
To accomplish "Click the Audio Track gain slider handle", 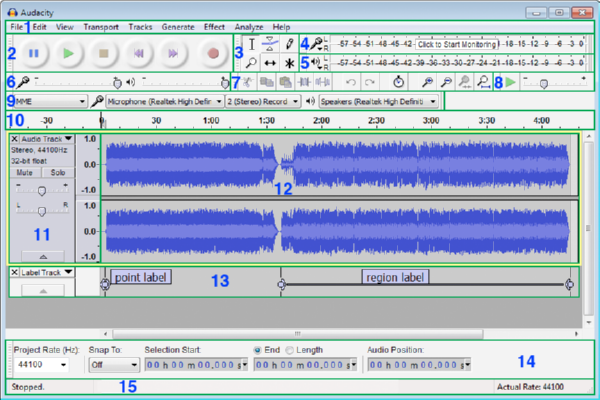I will 42,191.
